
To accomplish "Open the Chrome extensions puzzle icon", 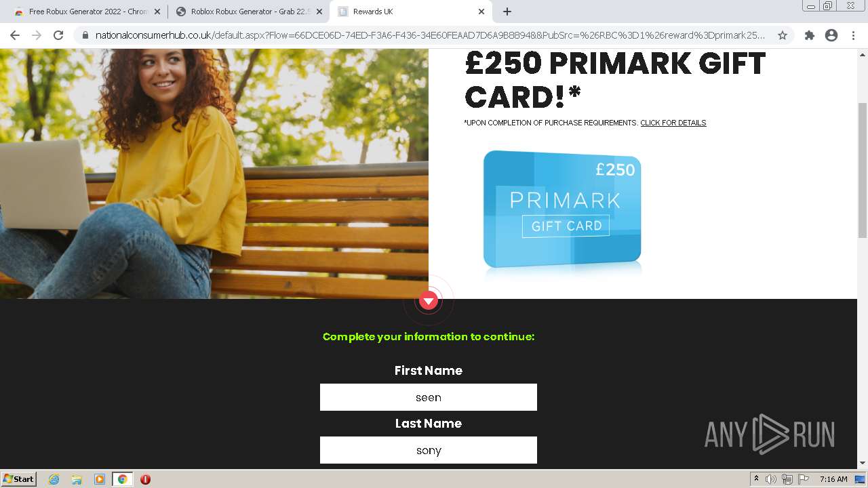I will [809, 35].
